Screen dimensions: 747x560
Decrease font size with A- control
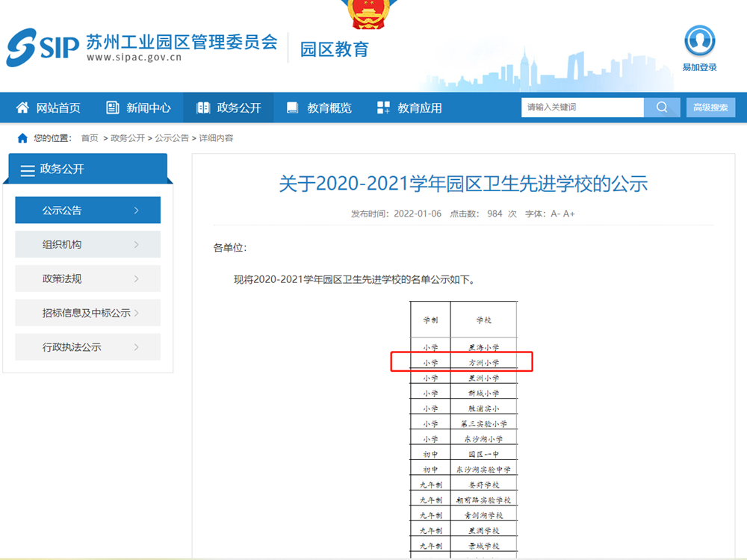pyautogui.click(x=555, y=214)
